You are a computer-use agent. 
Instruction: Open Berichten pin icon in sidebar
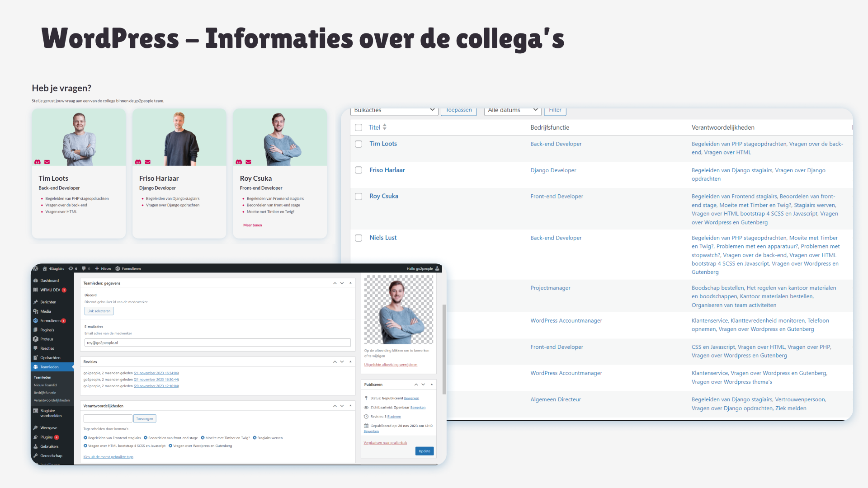[x=36, y=302]
